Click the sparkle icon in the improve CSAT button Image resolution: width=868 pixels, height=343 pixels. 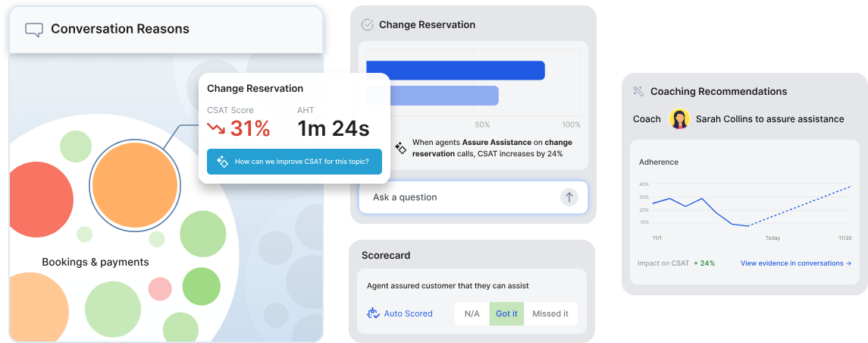point(223,162)
